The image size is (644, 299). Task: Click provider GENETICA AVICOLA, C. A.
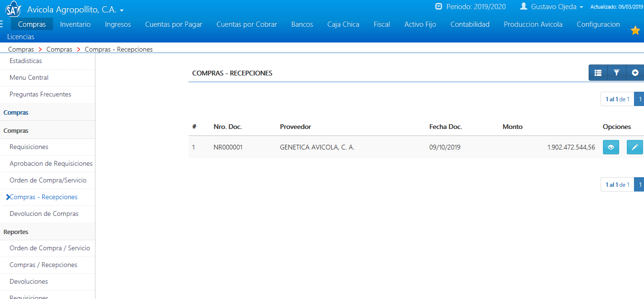317,147
